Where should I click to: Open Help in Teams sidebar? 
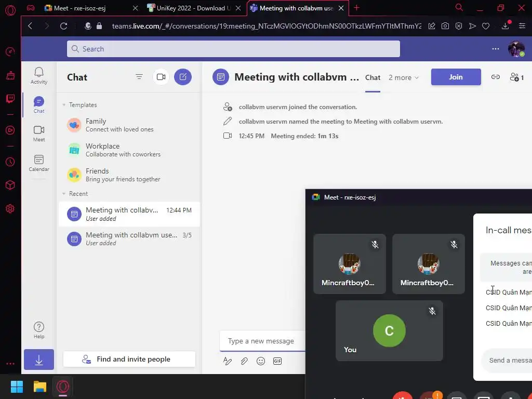(38, 330)
